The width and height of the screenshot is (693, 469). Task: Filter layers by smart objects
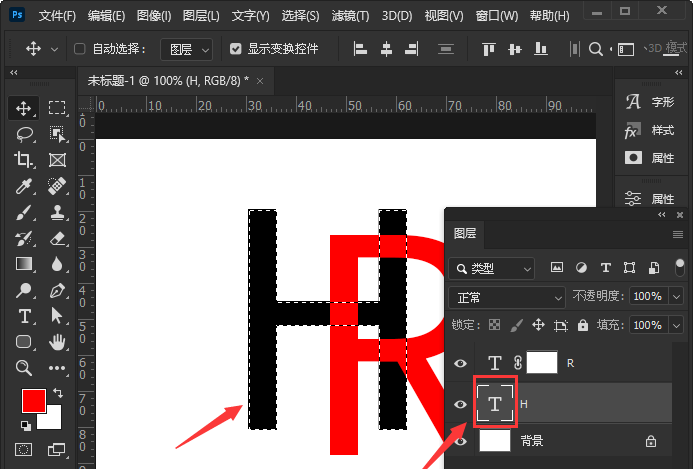pyautogui.click(x=654, y=267)
